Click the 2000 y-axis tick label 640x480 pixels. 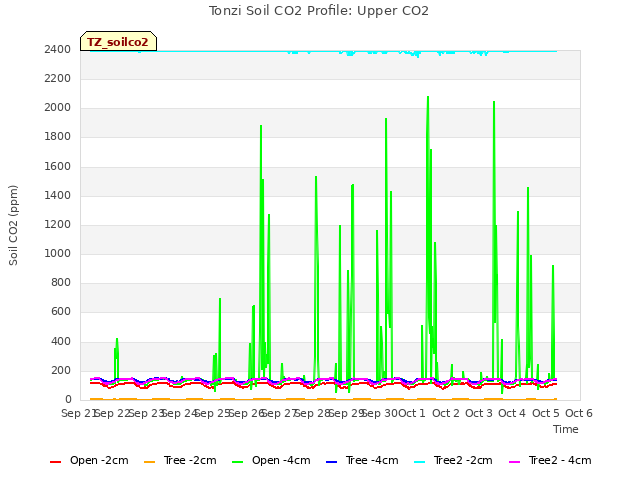pyautogui.click(x=58, y=108)
